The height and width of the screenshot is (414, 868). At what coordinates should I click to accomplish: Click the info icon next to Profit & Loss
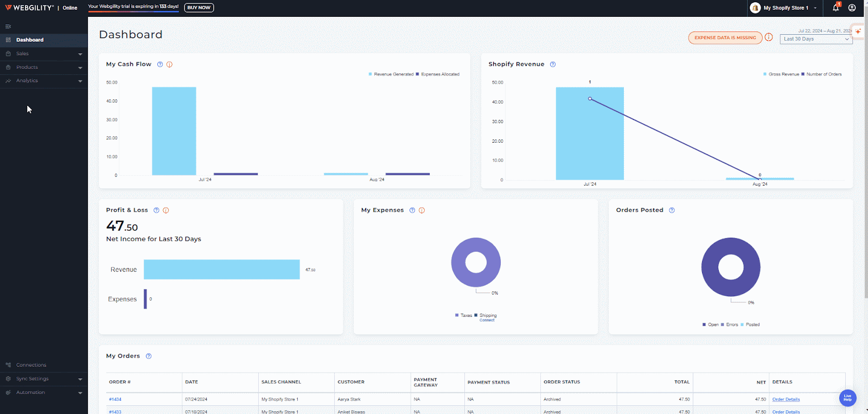166,211
